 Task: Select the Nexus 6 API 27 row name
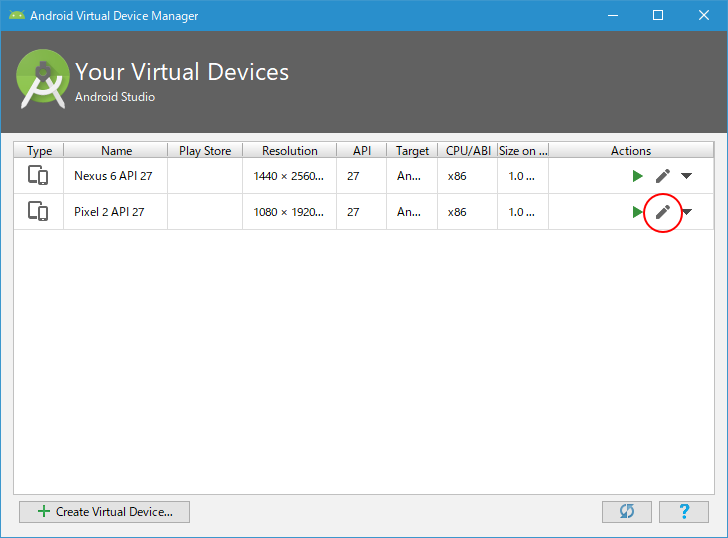point(113,176)
